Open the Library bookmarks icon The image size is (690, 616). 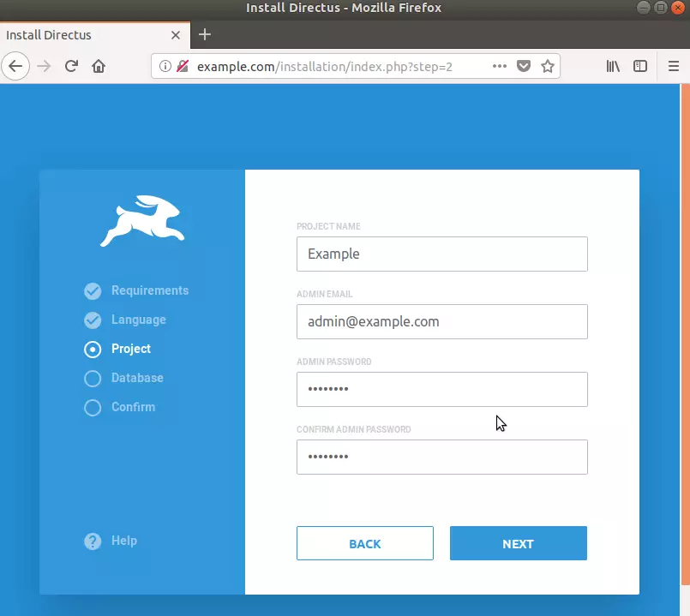(613, 67)
